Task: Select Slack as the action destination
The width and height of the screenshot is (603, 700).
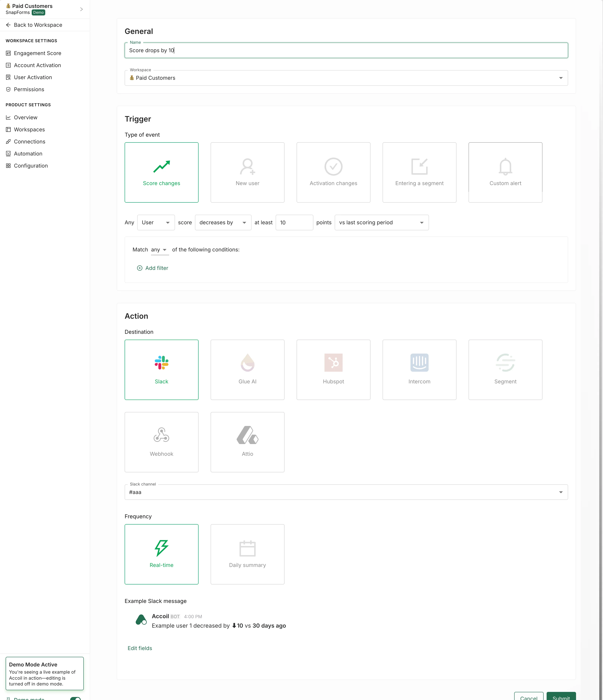Action: pos(162,370)
